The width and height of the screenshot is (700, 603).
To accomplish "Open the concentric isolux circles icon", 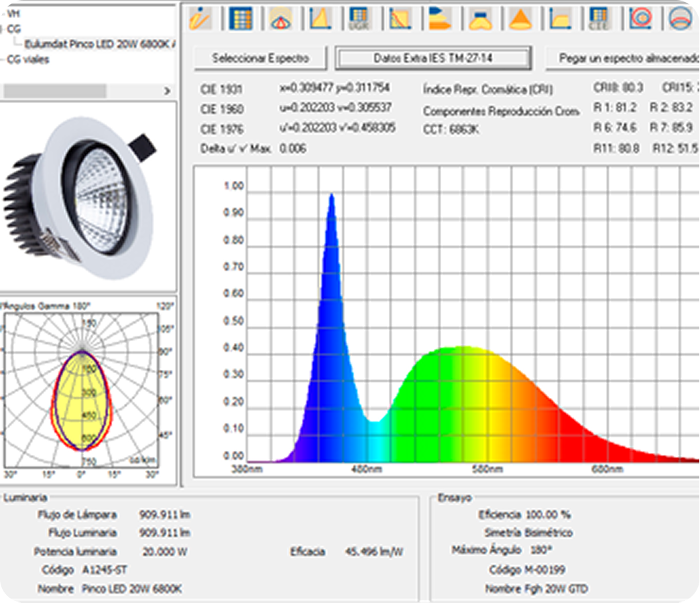I will [640, 18].
